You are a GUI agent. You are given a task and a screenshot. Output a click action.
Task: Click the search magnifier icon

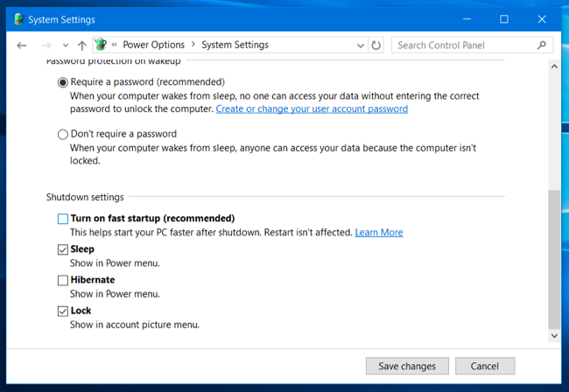(x=542, y=45)
